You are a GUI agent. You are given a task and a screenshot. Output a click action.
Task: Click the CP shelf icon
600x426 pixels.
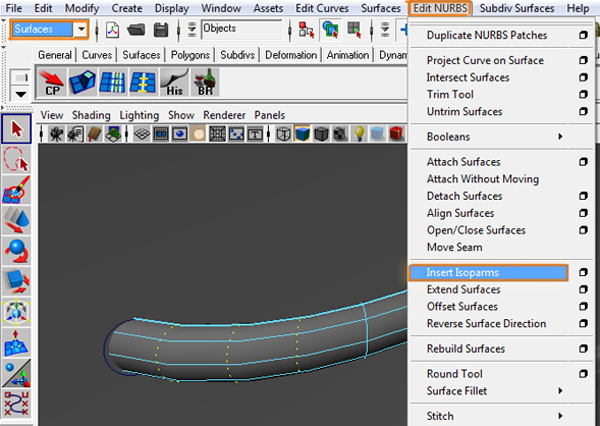tap(52, 82)
